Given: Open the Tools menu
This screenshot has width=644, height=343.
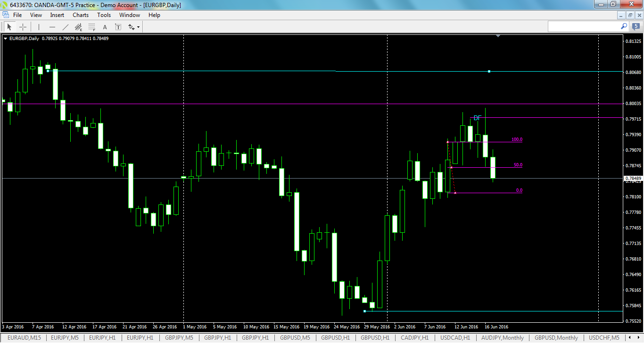Looking at the screenshot, I should point(104,15).
